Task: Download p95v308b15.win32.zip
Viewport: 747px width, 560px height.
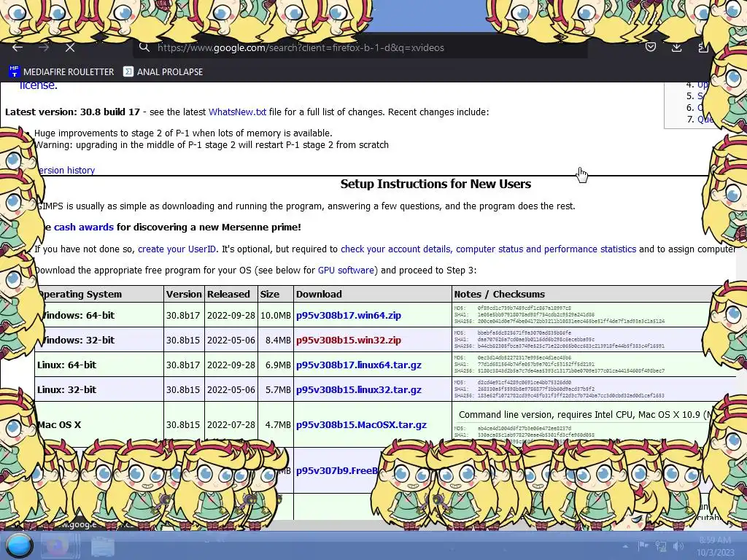Action: click(x=348, y=340)
